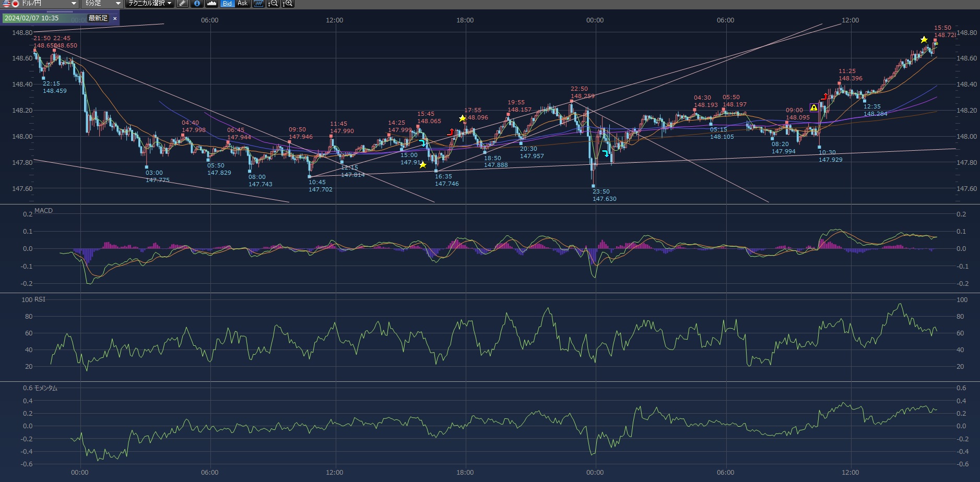This screenshot has height=482, width=980.
Task: Click the 12:35 low label 148.284
Action: coord(876,110)
